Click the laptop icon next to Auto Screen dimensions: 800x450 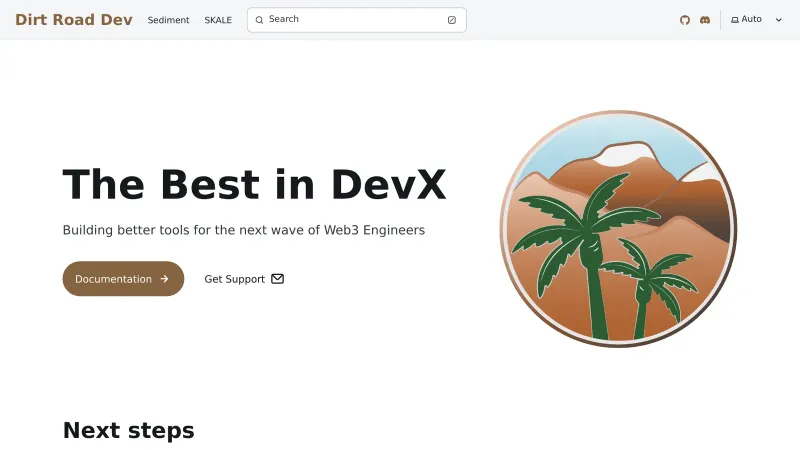pyautogui.click(x=735, y=20)
